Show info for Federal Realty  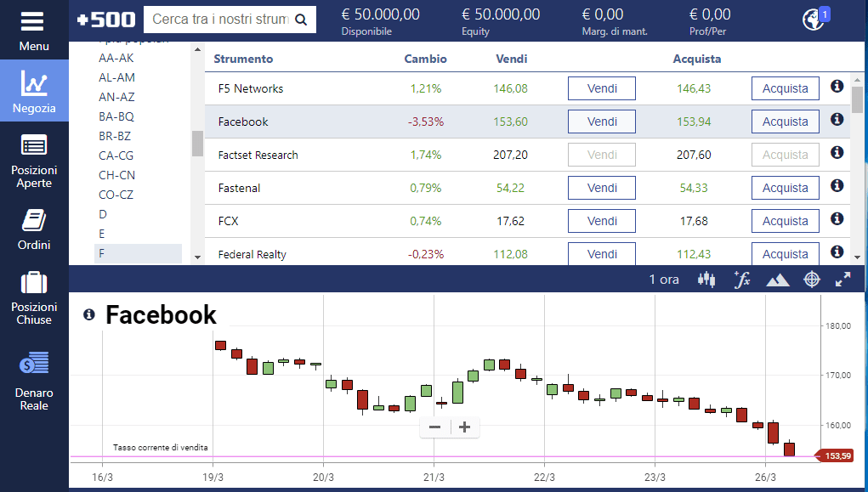pos(837,252)
